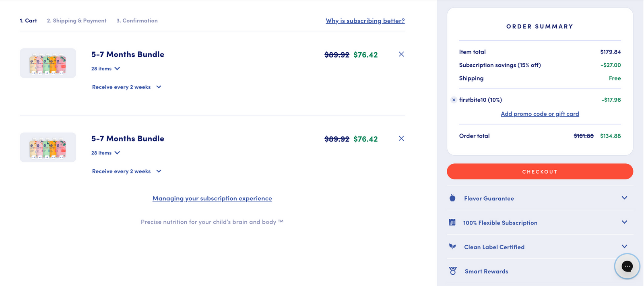Open the Why is subscribing better link
Image resolution: width=644 pixels, height=286 pixels.
[x=365, y=21]
